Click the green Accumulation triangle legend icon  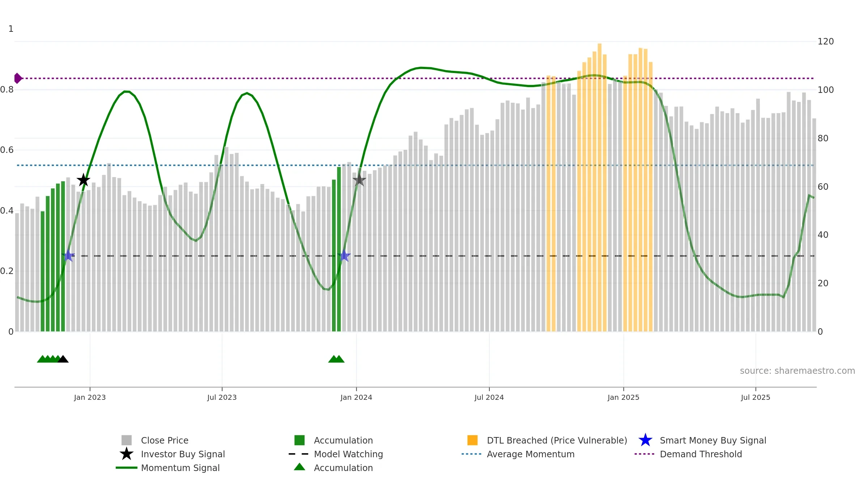299,467
